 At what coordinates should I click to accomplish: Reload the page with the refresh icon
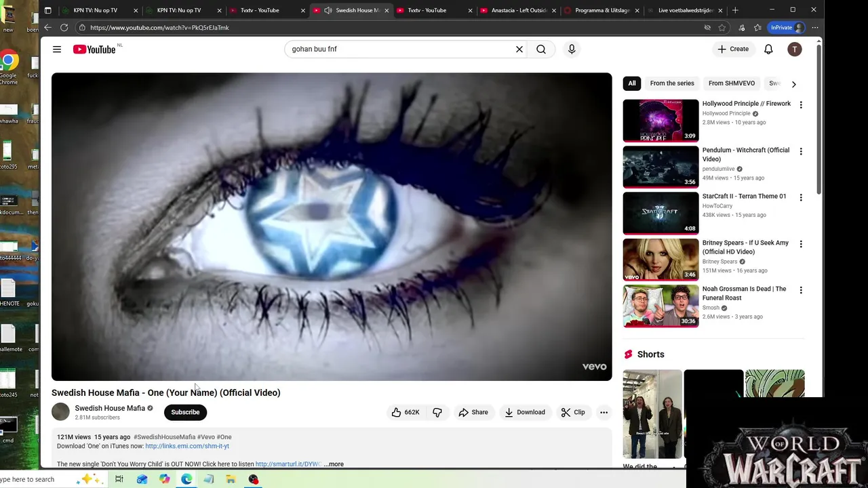pos(64,27)
